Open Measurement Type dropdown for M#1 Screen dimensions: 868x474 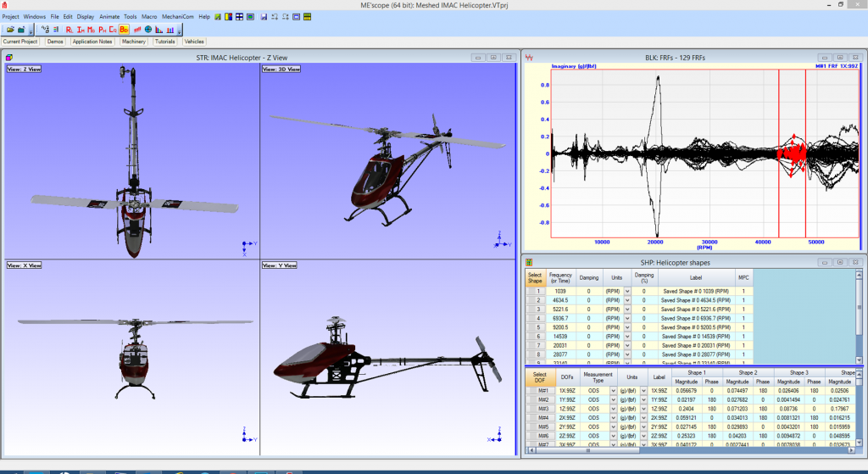point(614,391)
